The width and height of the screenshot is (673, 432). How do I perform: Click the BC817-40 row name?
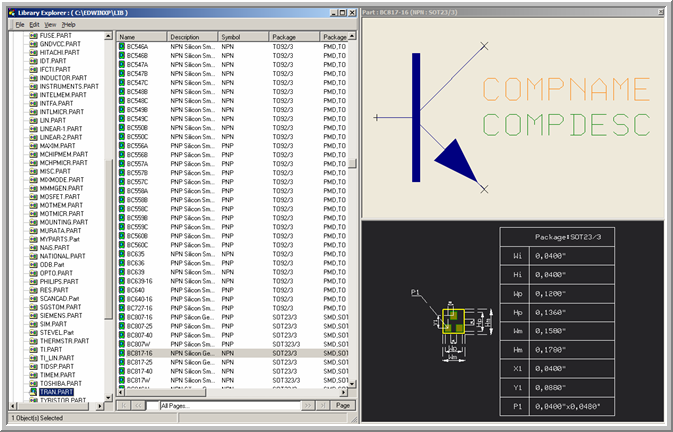[139, 371]
